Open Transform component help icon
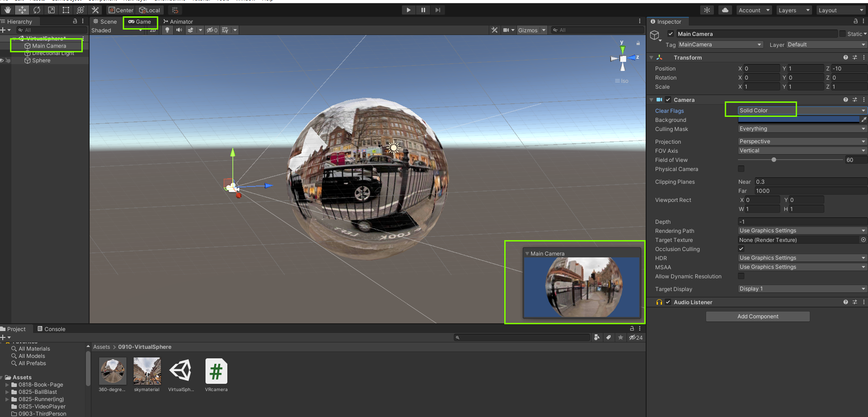Viewport: 868px width, 417px height. click(846, 58)
